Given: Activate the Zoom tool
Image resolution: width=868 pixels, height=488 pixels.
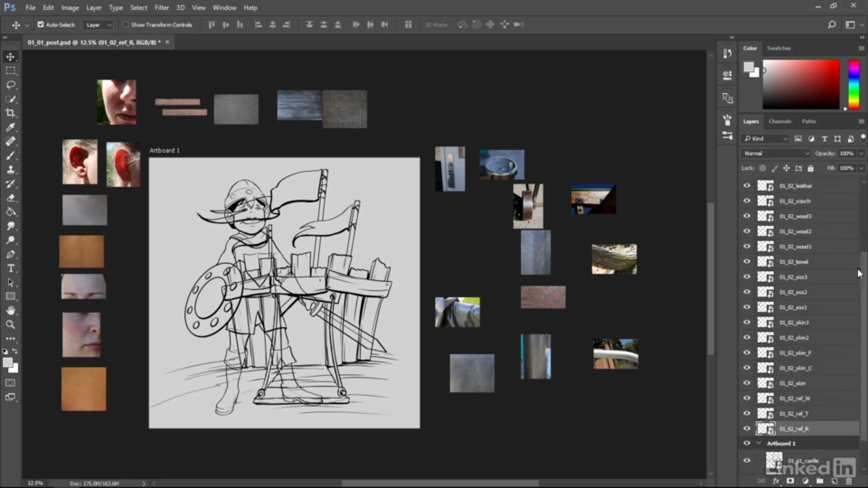Looking at the screenshot, I should (x=11, y=325).
